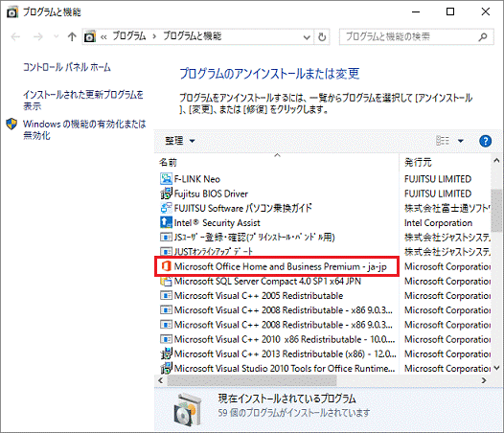Screen dimensions: 504x433
Task: Click the vertical scrollbar up arrow
Action: [x=497, y=160]
